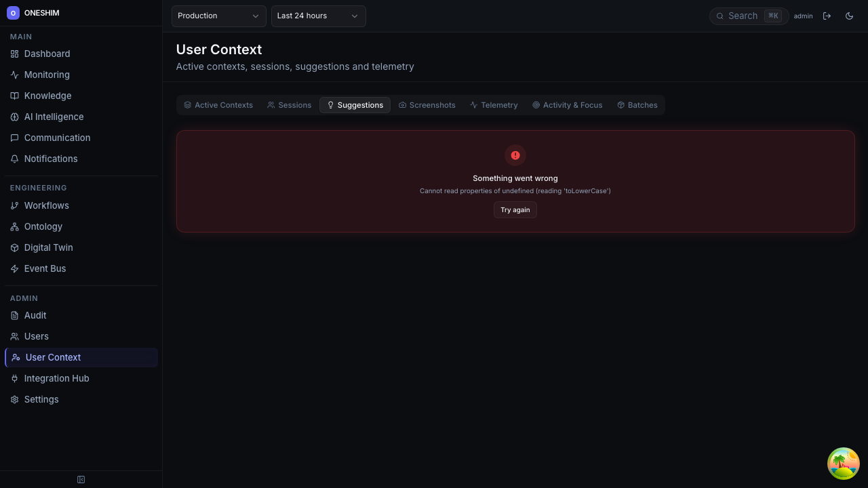Open the Telemetry tab

coord(494,105)
